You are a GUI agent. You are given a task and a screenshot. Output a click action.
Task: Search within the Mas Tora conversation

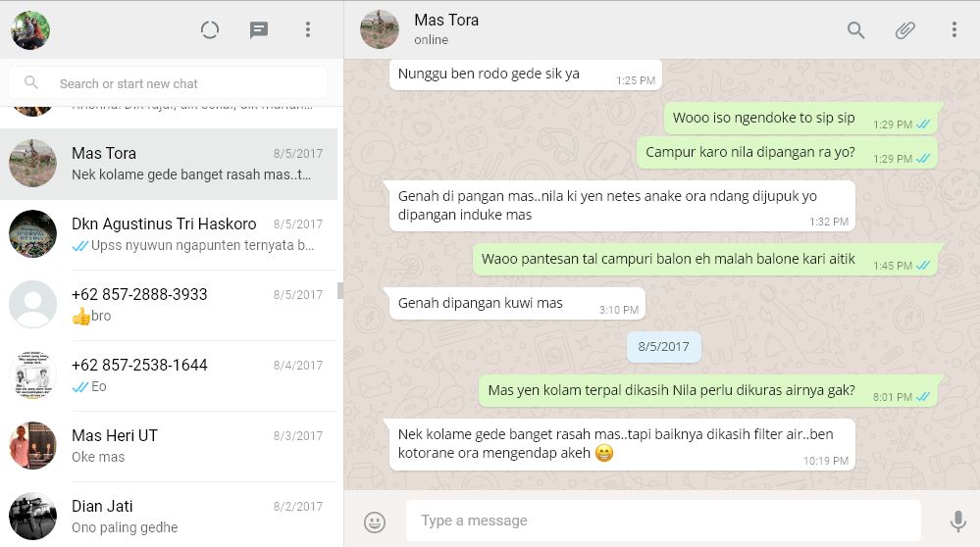tap(855, 30)
